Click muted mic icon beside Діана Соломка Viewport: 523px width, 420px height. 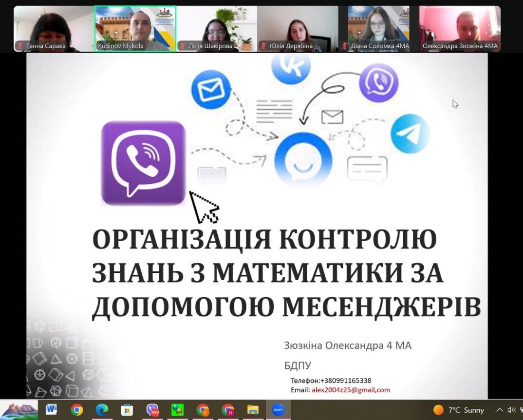click(345, 46)
